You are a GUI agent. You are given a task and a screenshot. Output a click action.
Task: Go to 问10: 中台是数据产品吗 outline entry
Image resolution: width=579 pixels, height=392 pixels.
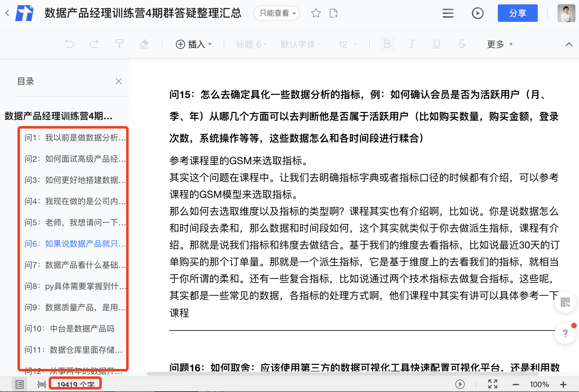69,329
